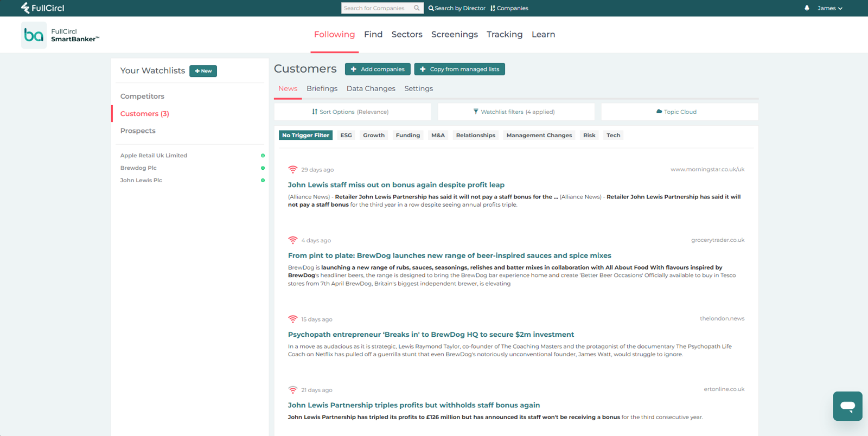This screenshot has height=436, width=868.
Task: Switch to the Briefings tab
Action: 322,89
